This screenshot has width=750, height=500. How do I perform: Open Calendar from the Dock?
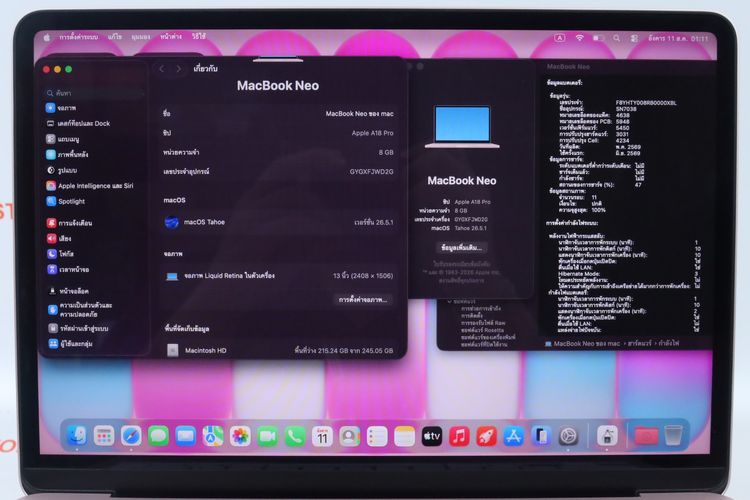click(x=322, y=436)
